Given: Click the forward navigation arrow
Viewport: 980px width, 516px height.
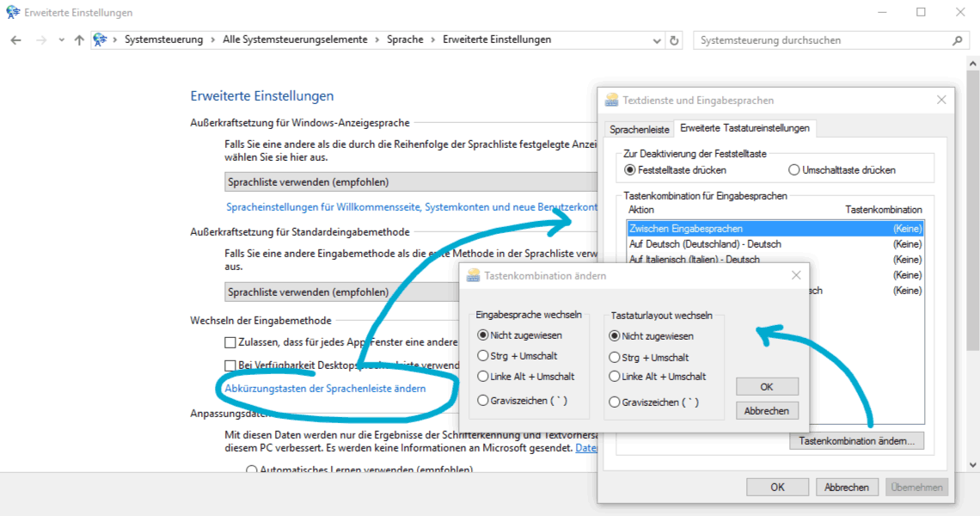Looking at the screenshot, I should click(x=41, y=40).
